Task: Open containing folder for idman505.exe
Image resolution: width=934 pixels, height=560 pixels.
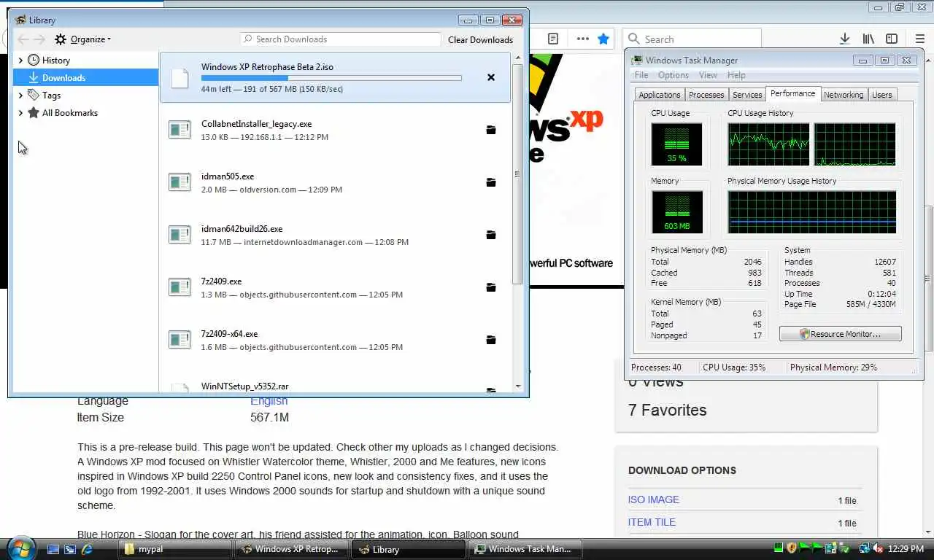Action: pos(491,182)
